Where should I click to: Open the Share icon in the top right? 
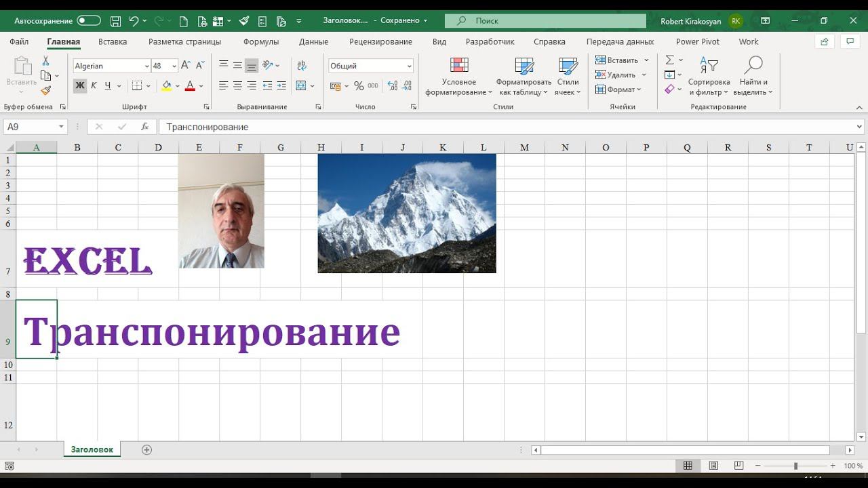point(825,41)
